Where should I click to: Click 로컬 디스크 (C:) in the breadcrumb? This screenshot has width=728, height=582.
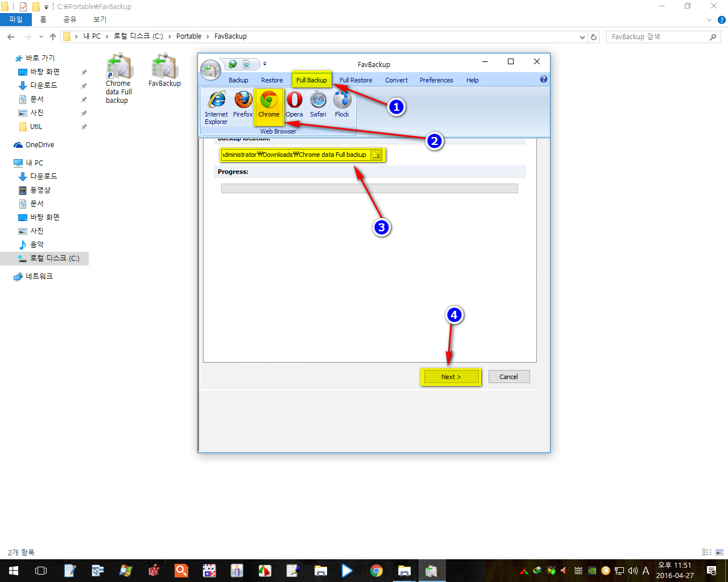tap(138, 36)
